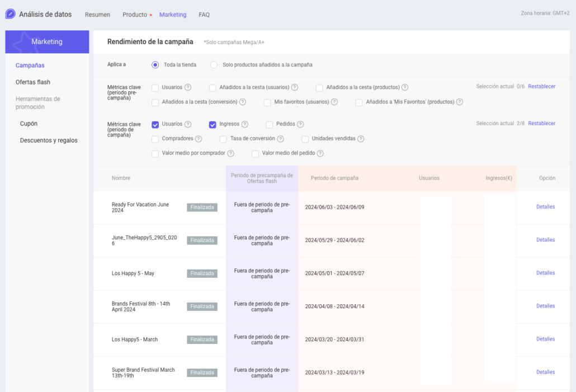This screenshot has width=576, height=392.
Task: Enable the Pedidos checkbox
Action: (x=270, y=124)
